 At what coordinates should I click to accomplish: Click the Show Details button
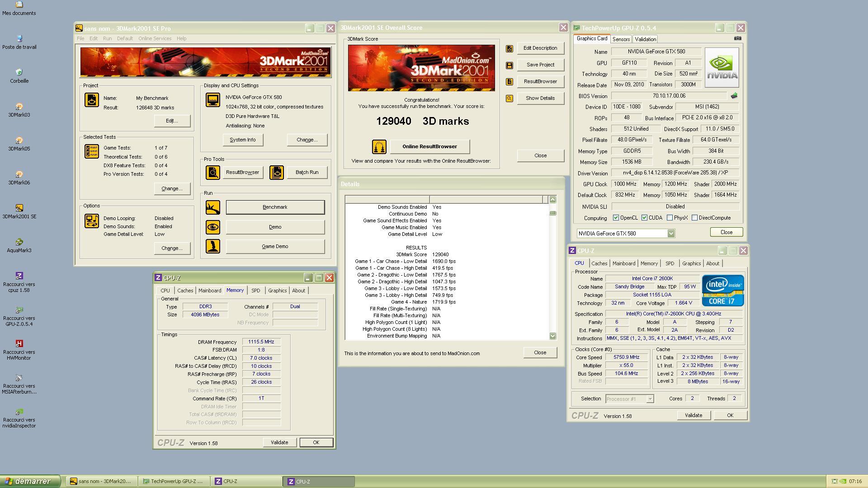540,99
